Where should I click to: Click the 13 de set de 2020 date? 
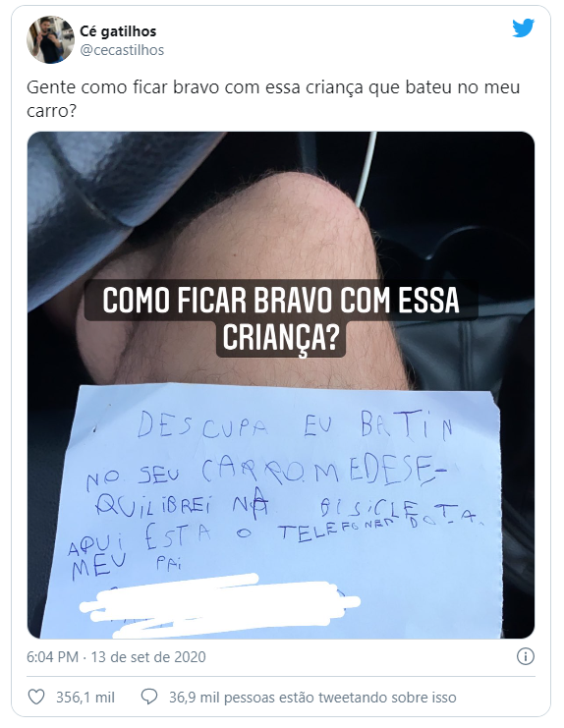point(148,657)
